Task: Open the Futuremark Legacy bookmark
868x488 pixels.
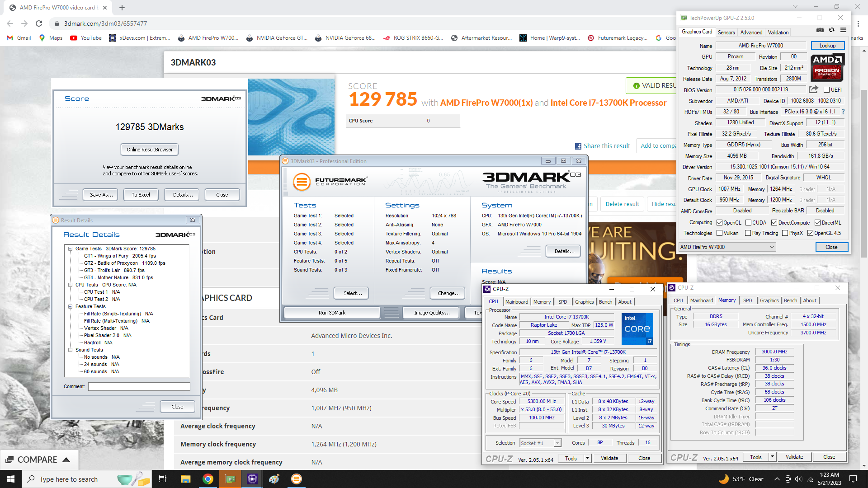Action: 618,38
